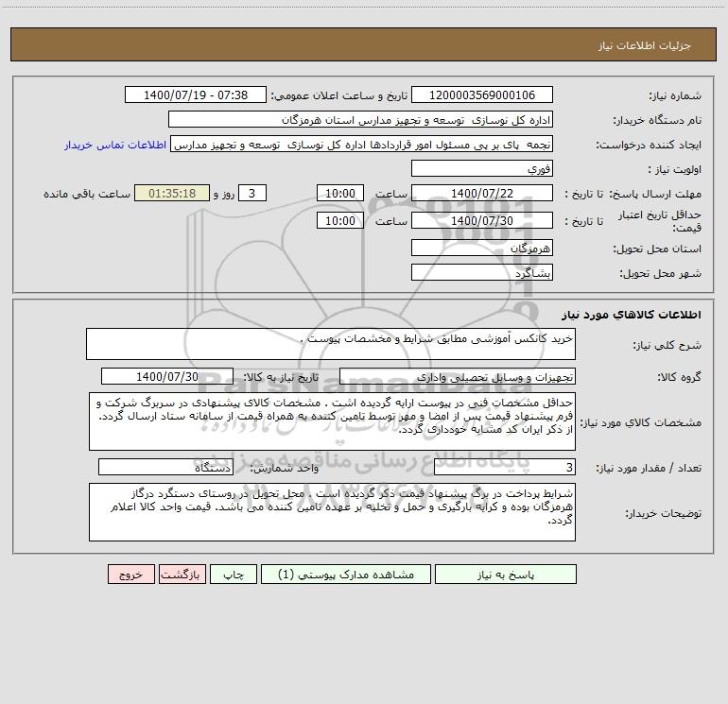This screenshot has width=728, height=704.
Task: Click the 'جزئیات اطلاعات نیاز' header title
Action: [x=645, y=45]
